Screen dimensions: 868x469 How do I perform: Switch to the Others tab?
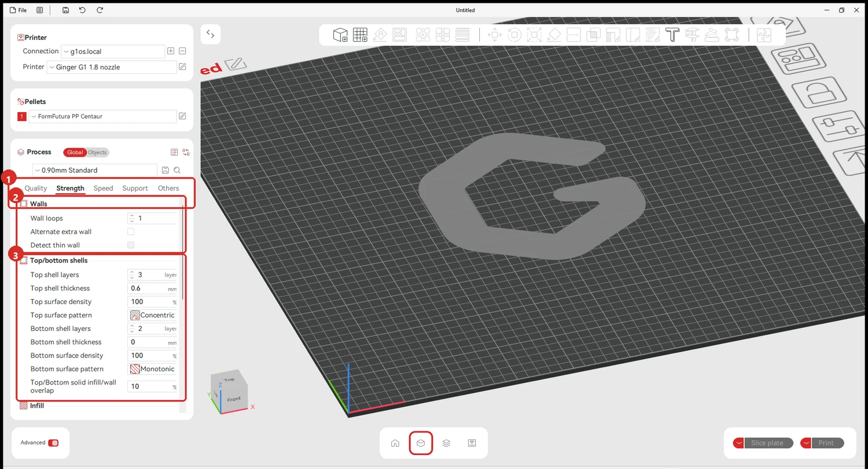tap(168, 188)
